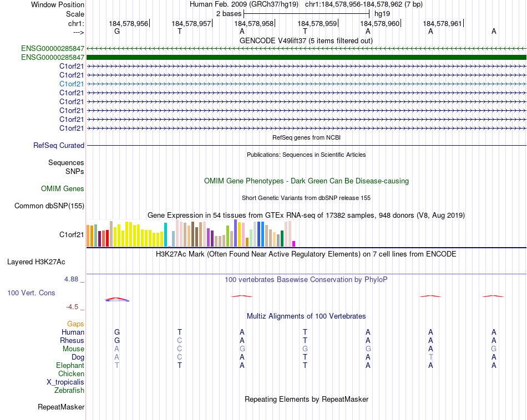
Task: Click the Human alignment row label
Action: point(73,332)
